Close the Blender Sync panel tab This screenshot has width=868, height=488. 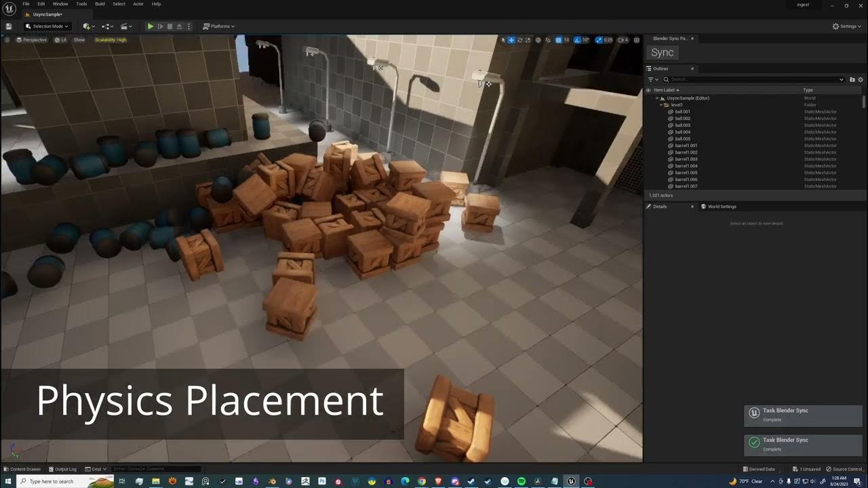692,39
